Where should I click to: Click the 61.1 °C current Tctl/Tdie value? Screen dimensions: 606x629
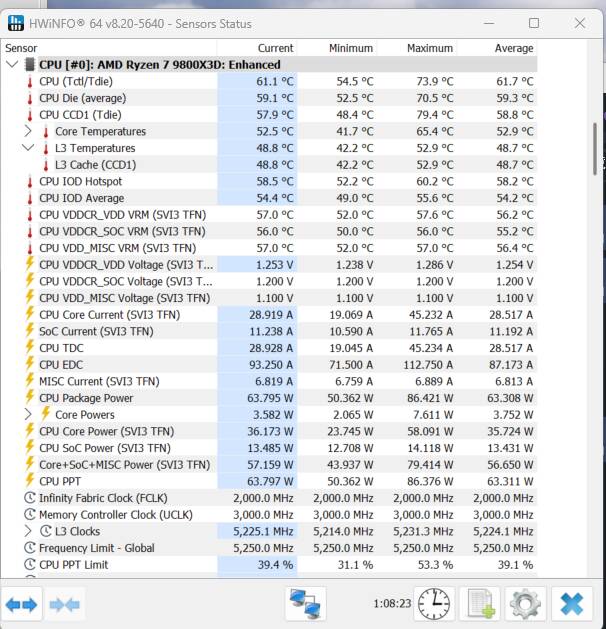pos(275,82)
